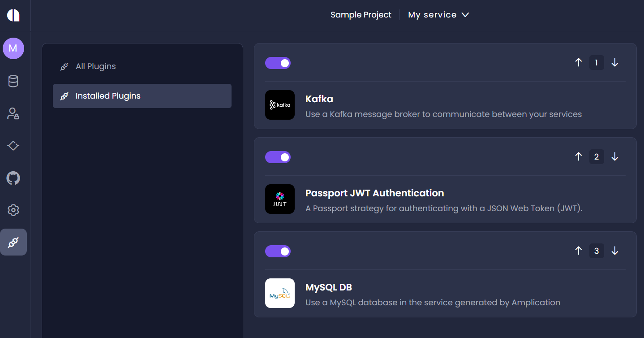
Task: Open the entities database icon in sidebar
Action: (x=13, y=82)
